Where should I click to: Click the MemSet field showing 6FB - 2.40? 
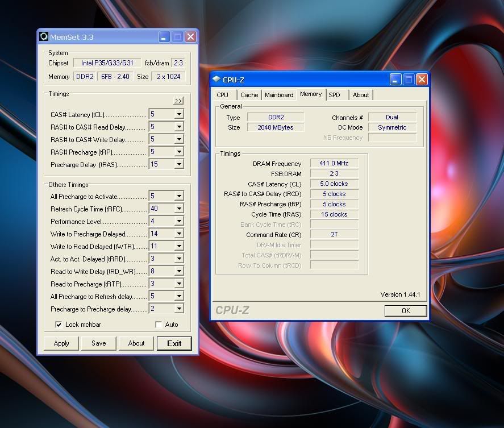(x=115, y=77)
